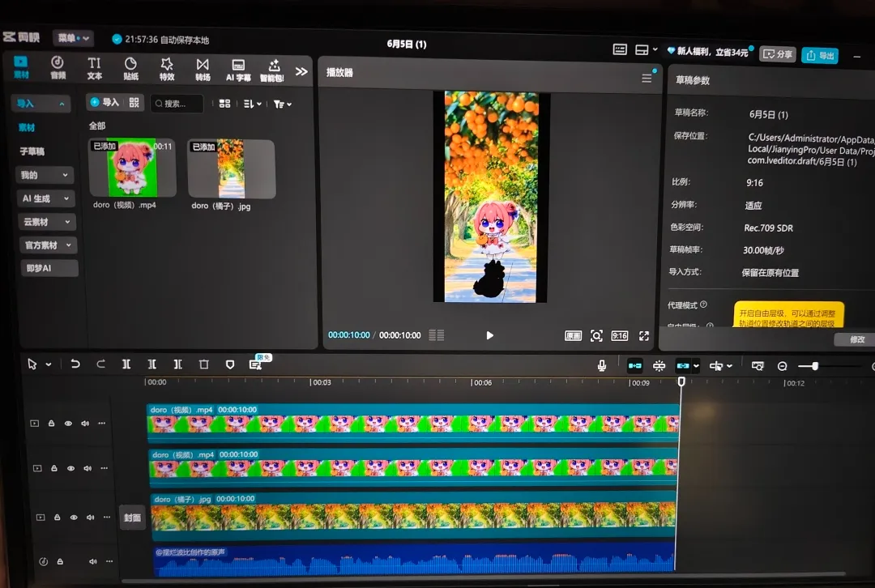Viewport: 875px width, 588px height.
Task: Click the delete timeline toolbar icon
Action: click(203, 364)
